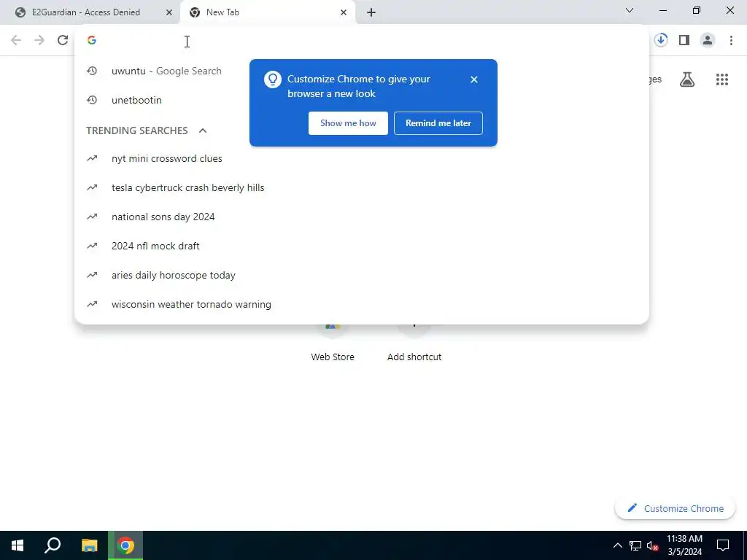The width and height of the screenshot is (747, 560).
Task: Click Show me how button
Action: 348,123
